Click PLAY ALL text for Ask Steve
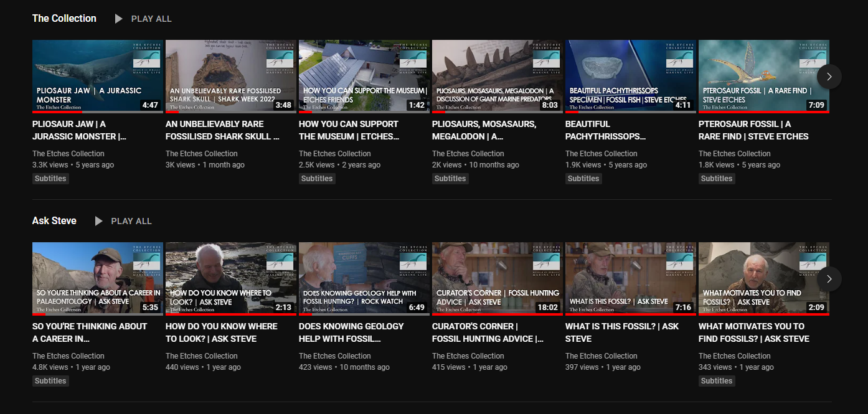 (131, 221)
